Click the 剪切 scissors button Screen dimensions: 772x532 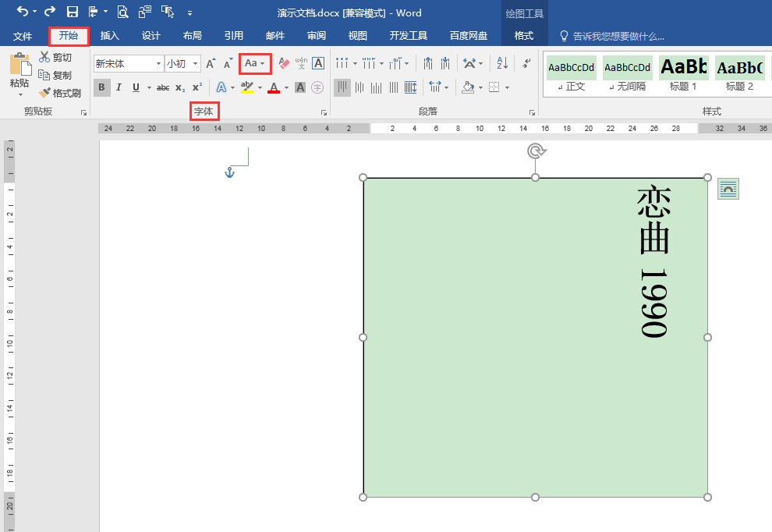point(55,57)
